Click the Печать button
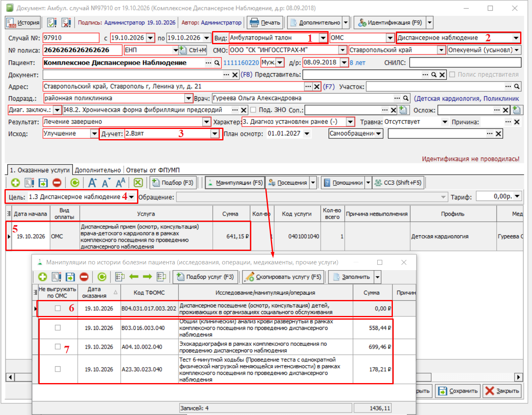The image size is (532, 415). [x=265, y=23]
